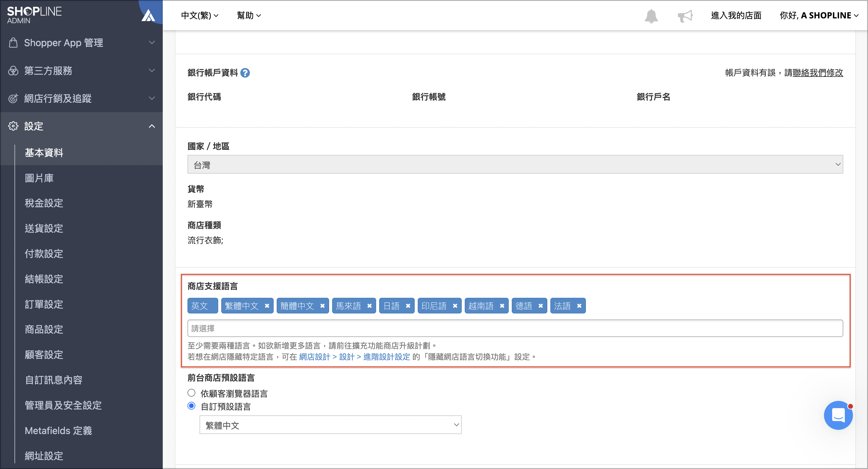Open the live chat bubble widget
868x469 pixels.
pos(838,415)
